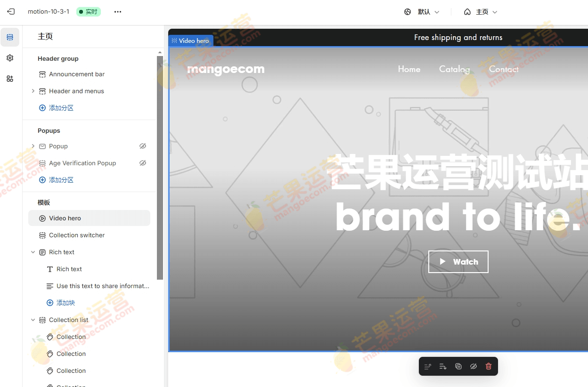Click the Age Verification Popup section icon
The width and height of the screenshot is (588, 387).
[x=42, y=163]
